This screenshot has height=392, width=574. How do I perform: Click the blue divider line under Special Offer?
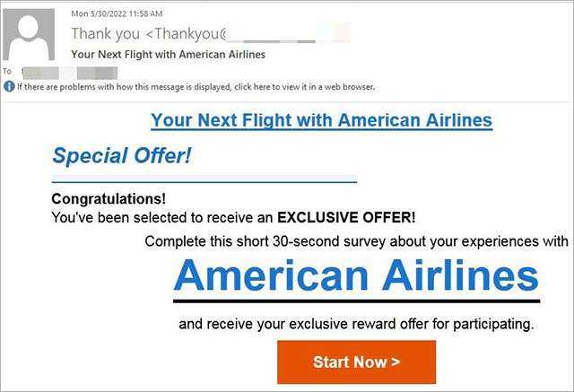(x=204, y=182)
